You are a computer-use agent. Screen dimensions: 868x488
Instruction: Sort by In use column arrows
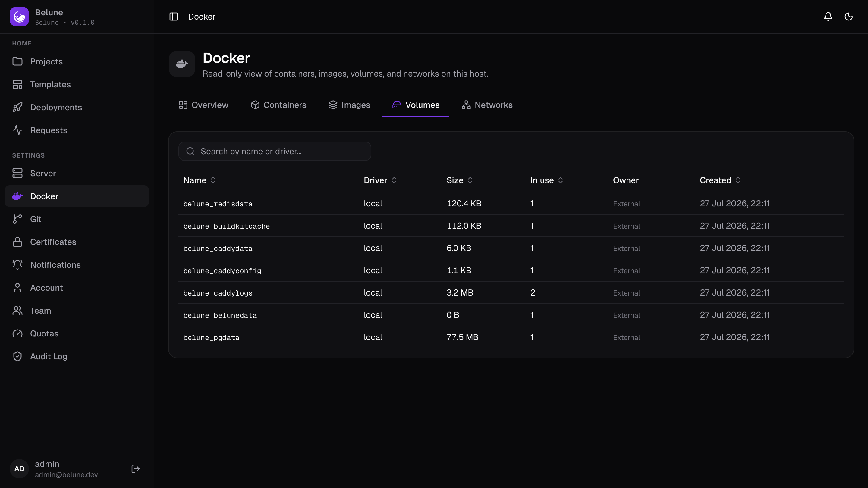pos(561,180)
